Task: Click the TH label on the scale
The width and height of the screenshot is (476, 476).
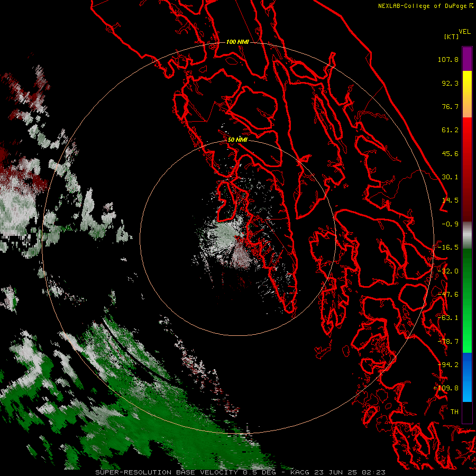Action: click(454, 412)
